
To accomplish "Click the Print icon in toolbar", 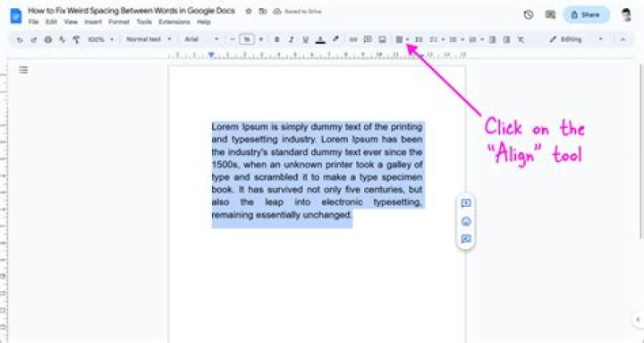I will pyautogui.click(x=48, y=39).
